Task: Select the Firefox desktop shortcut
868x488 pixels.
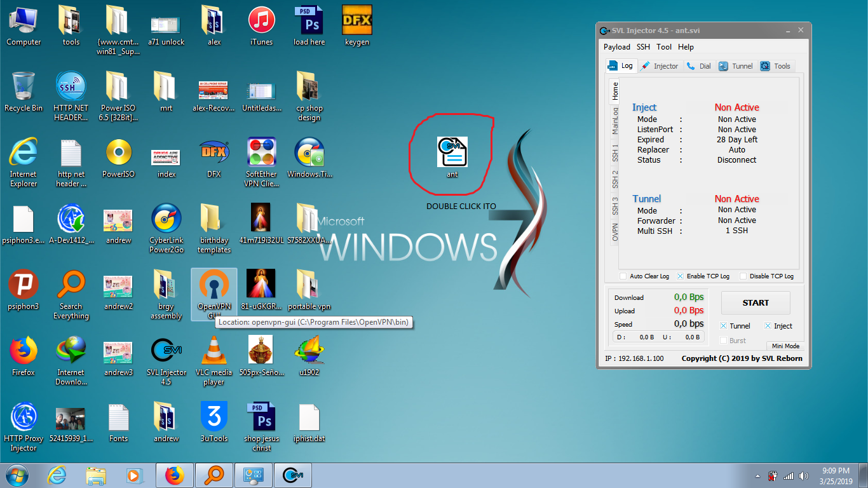Action: [24, 350]
